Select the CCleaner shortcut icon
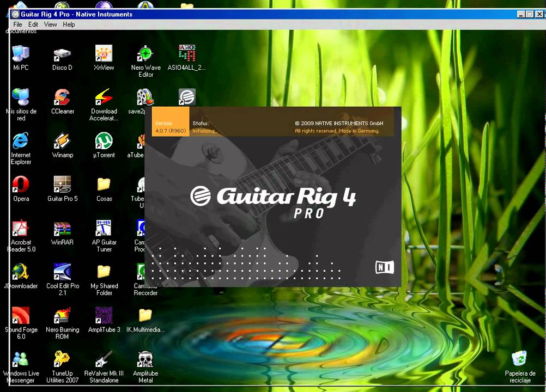 pos(62,97)
